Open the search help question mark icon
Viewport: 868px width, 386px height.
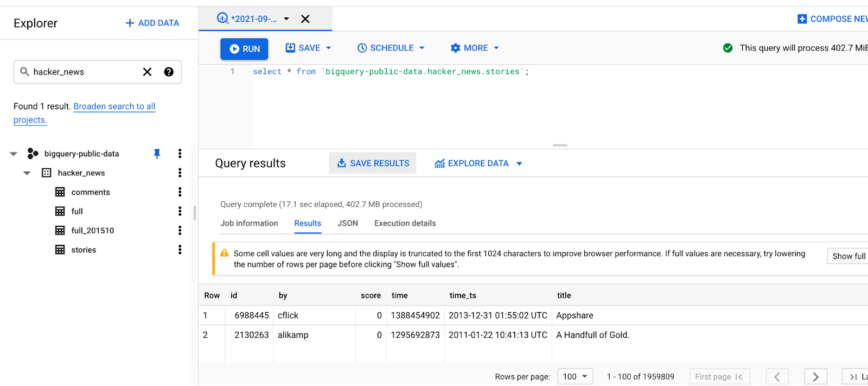[x=169, y=72]
